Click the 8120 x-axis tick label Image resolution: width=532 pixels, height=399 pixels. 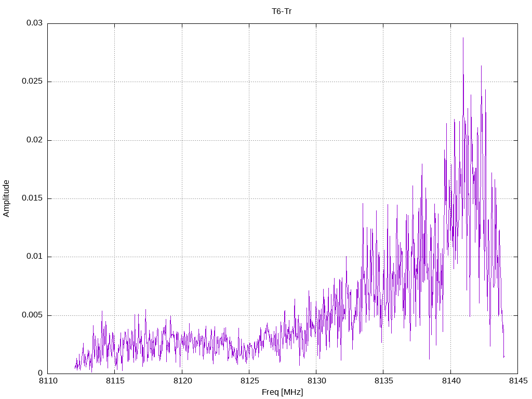coord(182,381)
